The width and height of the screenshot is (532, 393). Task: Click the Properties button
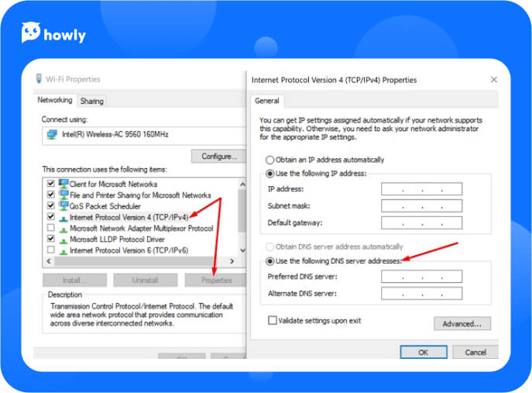click(216, 280)
